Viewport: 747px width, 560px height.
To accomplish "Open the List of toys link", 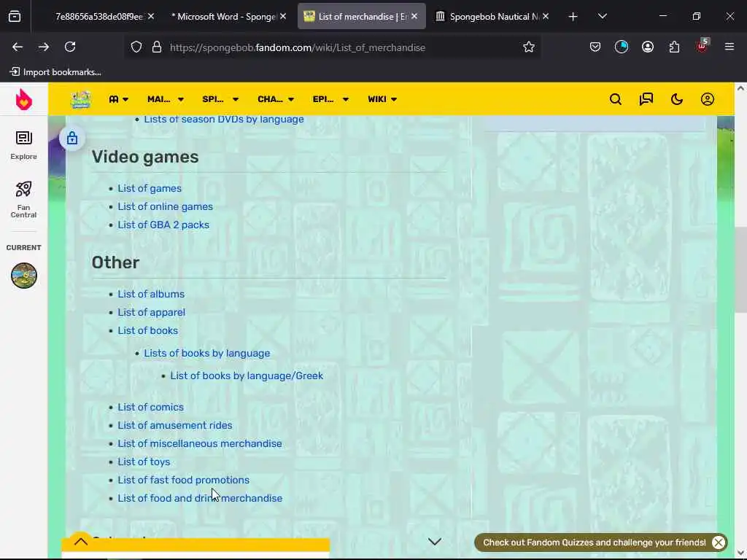I will click(144, 462).
